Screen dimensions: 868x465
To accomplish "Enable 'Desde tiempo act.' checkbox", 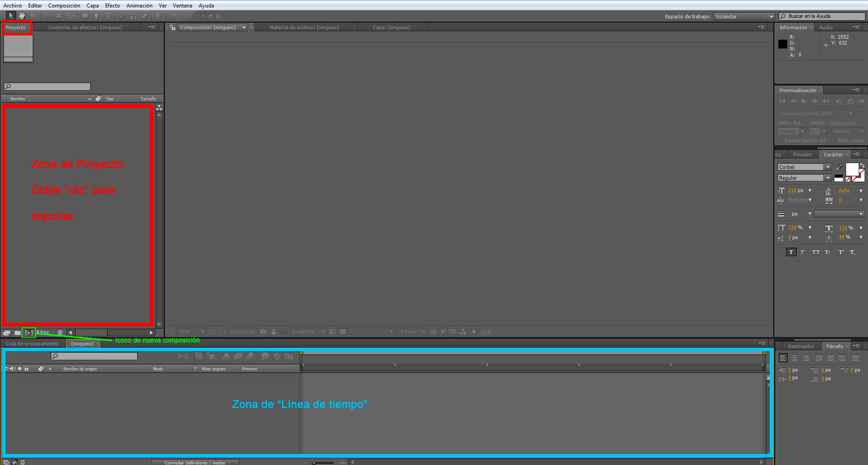I will coord(781,141).
